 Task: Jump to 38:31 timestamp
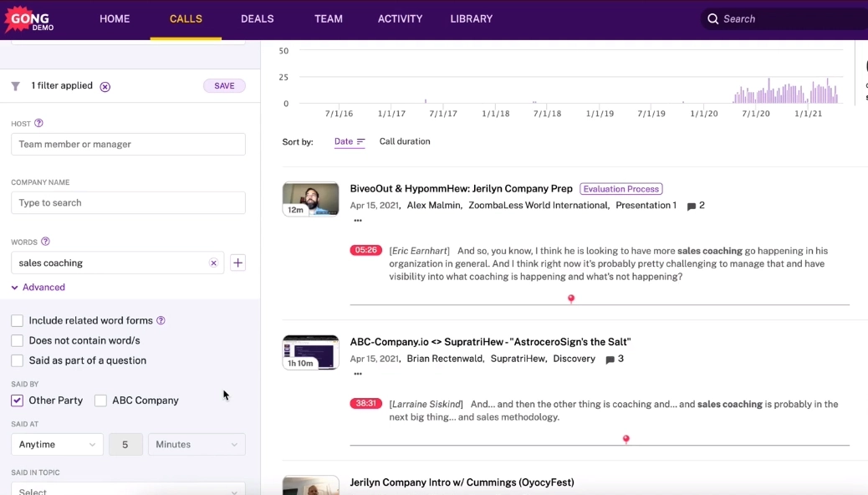pyautogui.click(x=366, y=404)
